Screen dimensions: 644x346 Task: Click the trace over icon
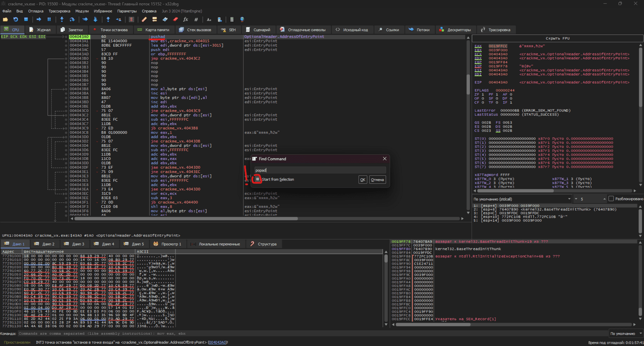click(x=95, y=19)
